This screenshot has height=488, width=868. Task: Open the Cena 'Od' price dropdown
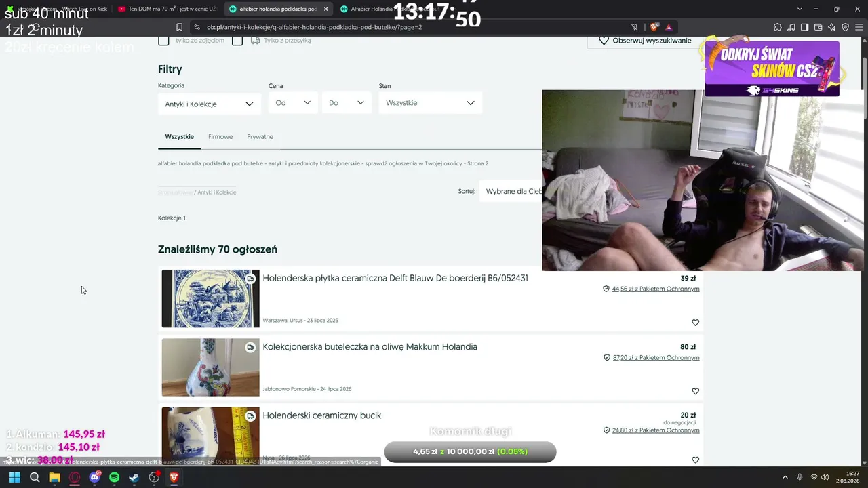click(x=293, y=103)
